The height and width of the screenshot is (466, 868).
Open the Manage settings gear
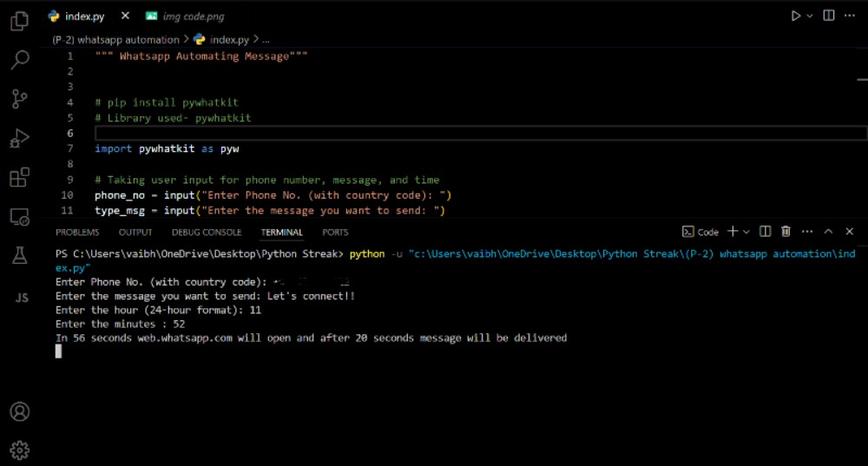19,450
